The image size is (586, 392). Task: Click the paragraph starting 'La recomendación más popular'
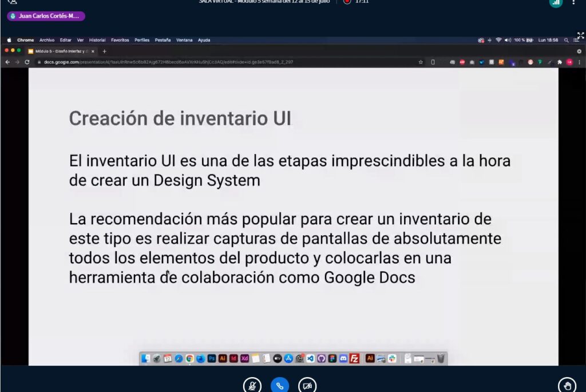pos(285,248)
